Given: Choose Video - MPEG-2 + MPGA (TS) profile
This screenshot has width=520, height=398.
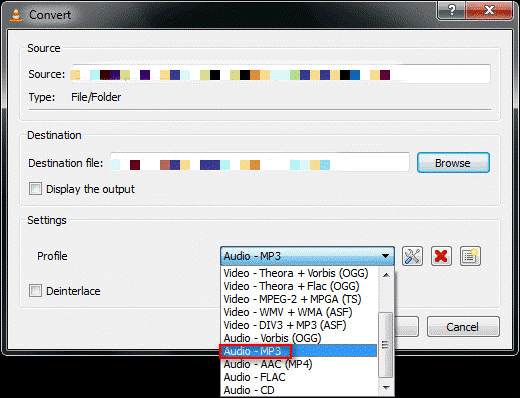Looking at the screenshot, I should 299,299.
